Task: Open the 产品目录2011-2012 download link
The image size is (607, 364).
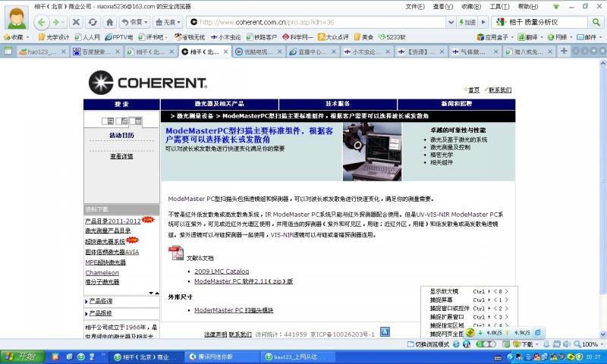Action: click(112, 221)
